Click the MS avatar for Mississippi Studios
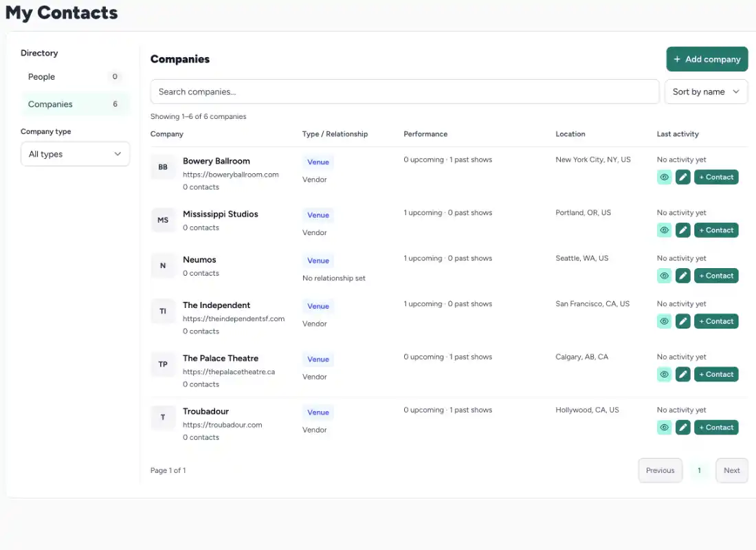756x550 pixels. point(163,220)
